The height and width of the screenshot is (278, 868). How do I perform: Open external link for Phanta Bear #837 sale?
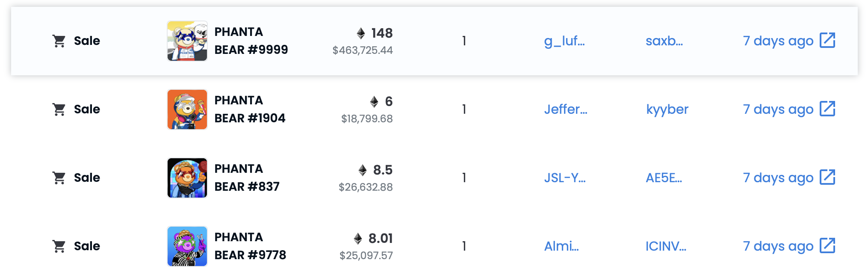point(827,177)
